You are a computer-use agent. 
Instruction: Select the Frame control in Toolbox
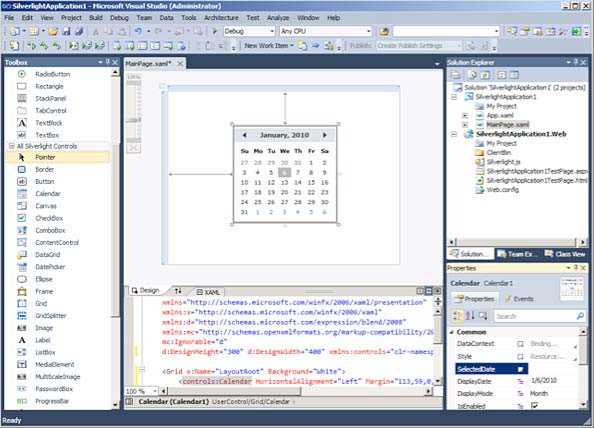[x=44, y=291]
